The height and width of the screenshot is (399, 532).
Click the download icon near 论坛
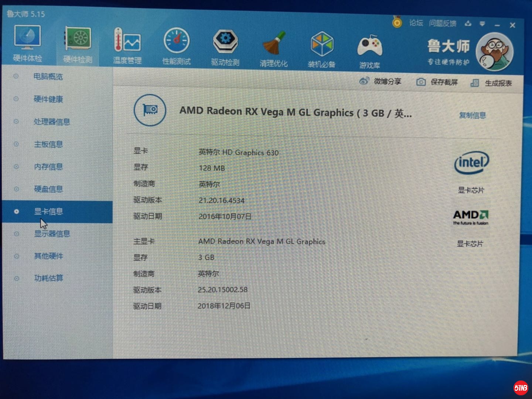pyautogui.click(x=468, y=23)
